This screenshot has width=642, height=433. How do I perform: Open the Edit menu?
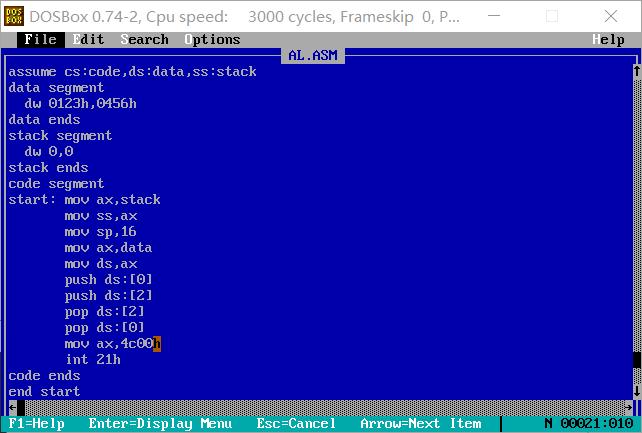[x=88, y=39]
